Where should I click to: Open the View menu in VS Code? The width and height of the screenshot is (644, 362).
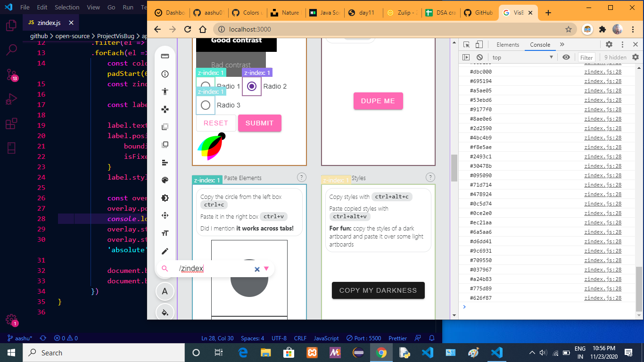pyautogui.click(x=93, y=7)
